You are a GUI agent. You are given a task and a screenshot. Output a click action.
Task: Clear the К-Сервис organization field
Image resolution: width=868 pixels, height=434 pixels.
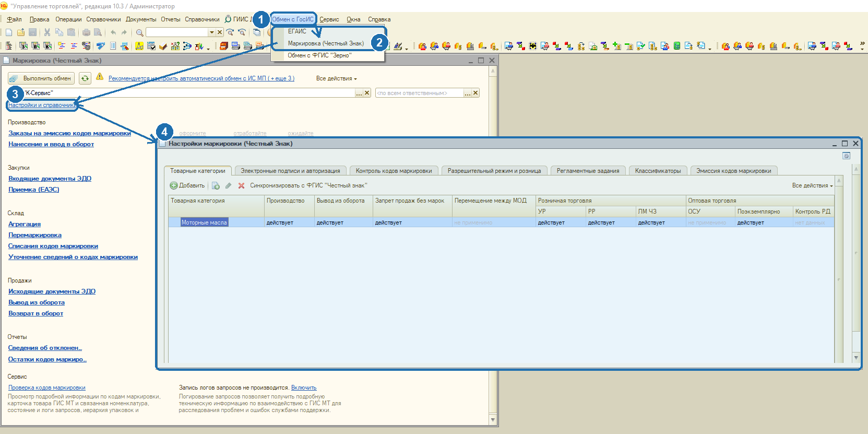(367, 93)
